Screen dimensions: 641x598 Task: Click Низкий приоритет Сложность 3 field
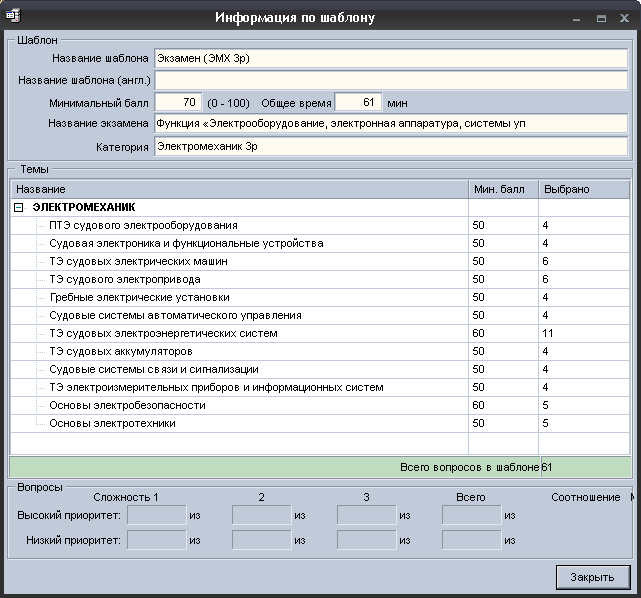(367, 540)
